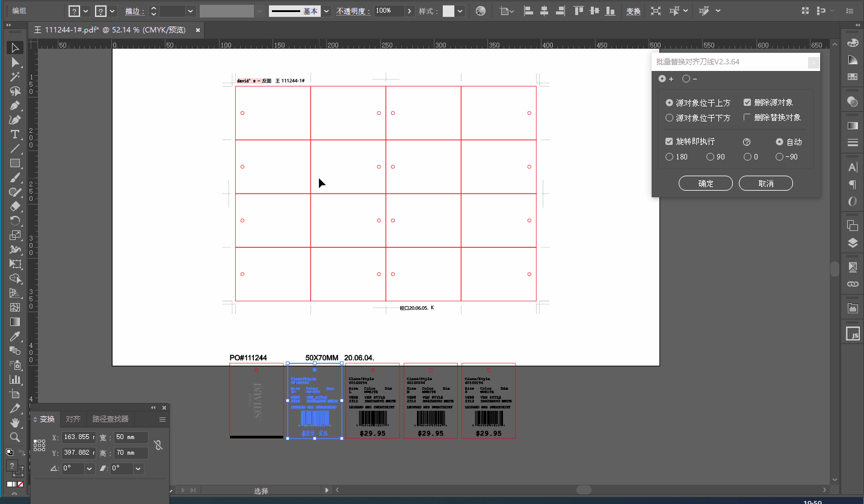Check 删除替换对象 checkbox

(x=773, y=117)
